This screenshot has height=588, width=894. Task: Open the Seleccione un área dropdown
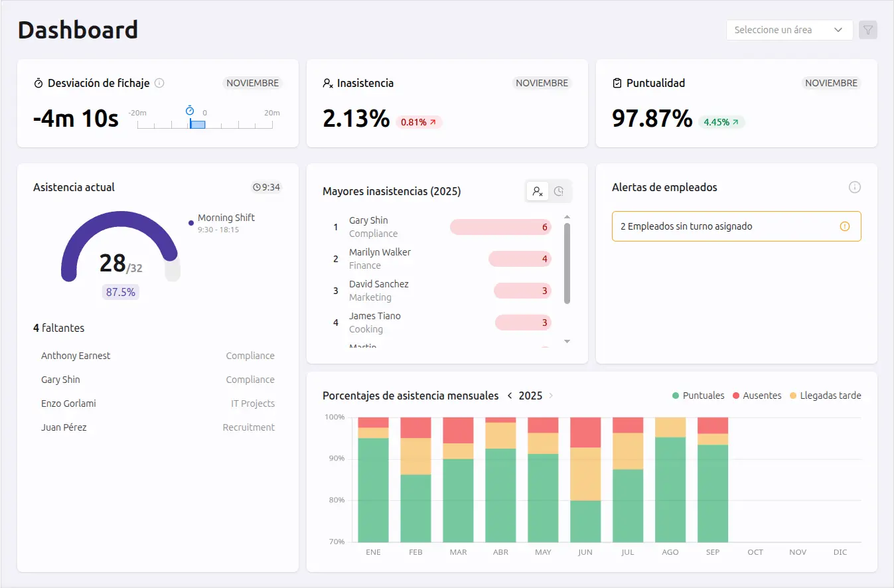pyautogui.click(x=789, y=30)
